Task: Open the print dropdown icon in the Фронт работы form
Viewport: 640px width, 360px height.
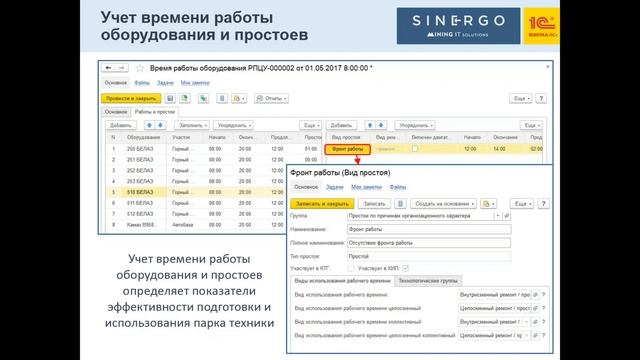Action: point(488,204)
